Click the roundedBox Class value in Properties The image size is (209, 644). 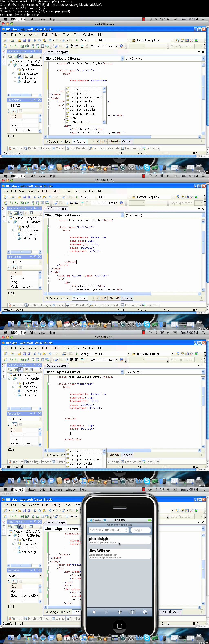tap(30, 595)
